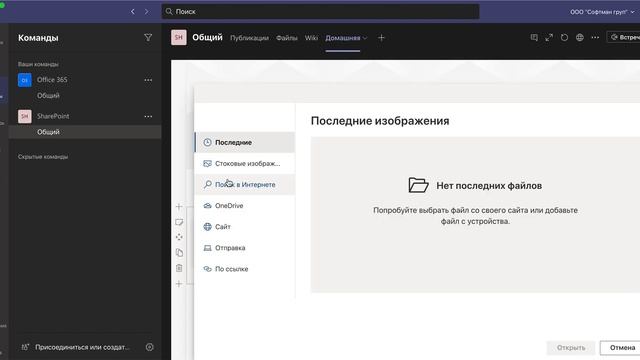
Task: Select Последние in image picker
Action: coord(244,142)
